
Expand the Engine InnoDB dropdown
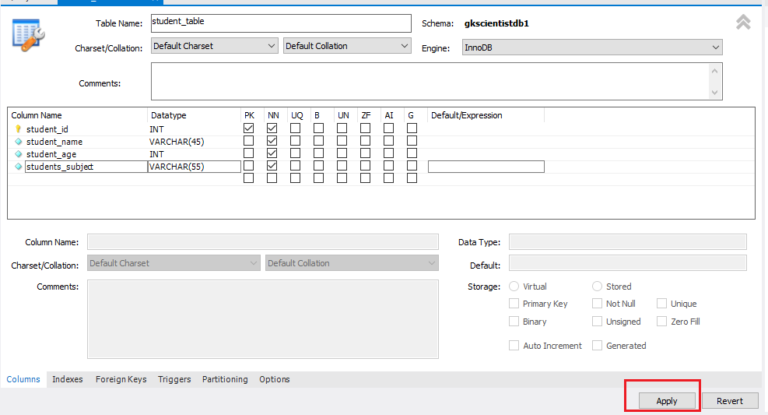pyautogui.click(x=592, y=47)
